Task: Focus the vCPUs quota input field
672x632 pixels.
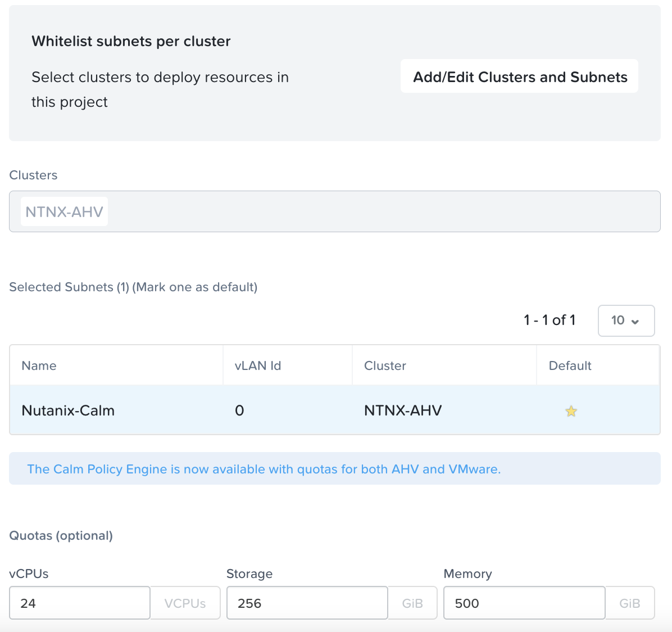Action: coord(80,603)
